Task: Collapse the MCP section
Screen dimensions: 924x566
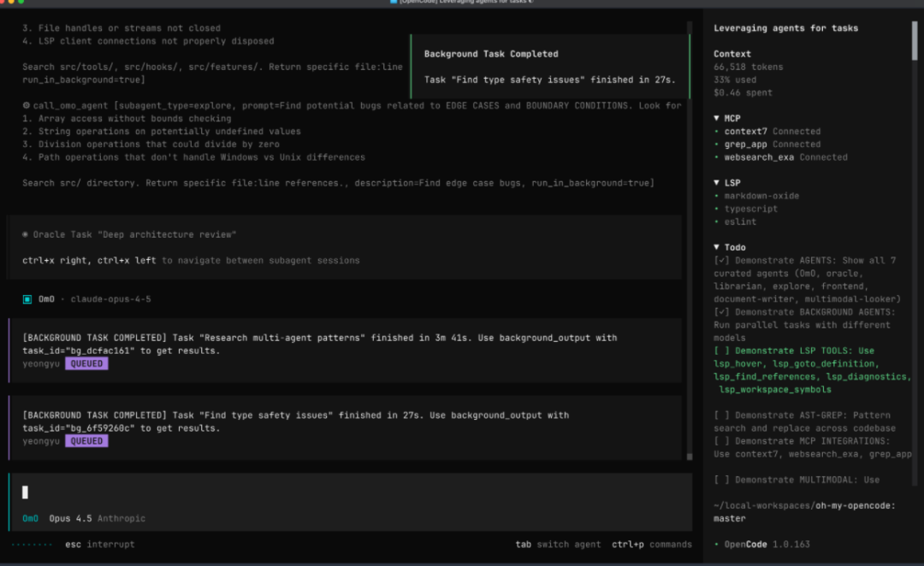Action: (717, 119)
